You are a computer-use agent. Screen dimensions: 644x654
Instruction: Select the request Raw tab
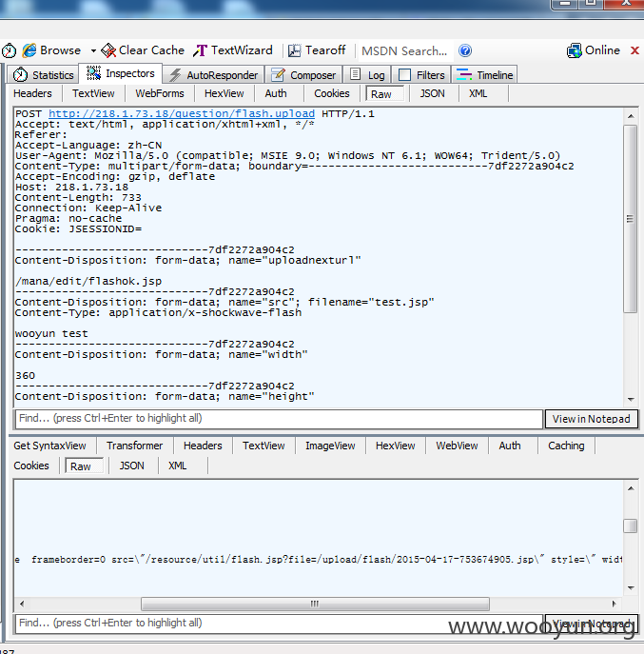click(x=384, y=94)
